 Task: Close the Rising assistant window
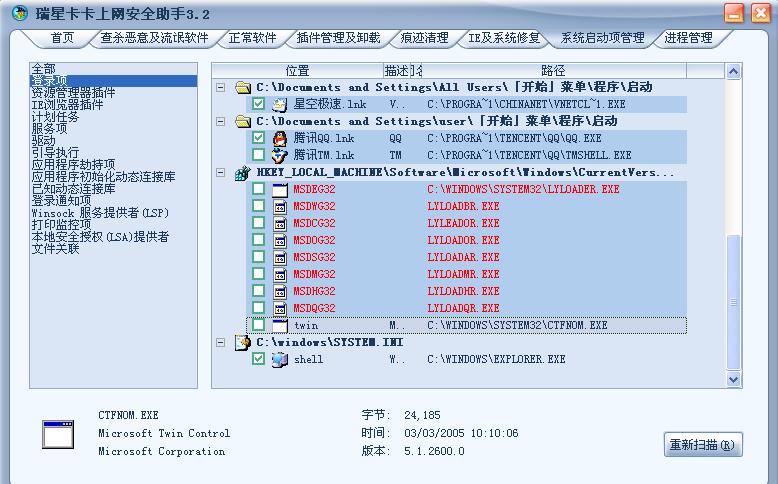click(x=760, y=13)
